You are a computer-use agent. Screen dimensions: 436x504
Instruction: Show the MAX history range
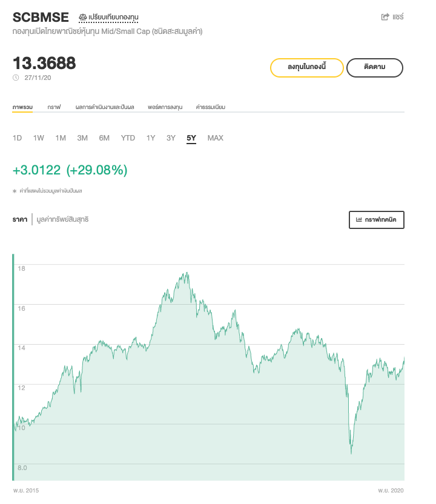click(x=216, y=138)
